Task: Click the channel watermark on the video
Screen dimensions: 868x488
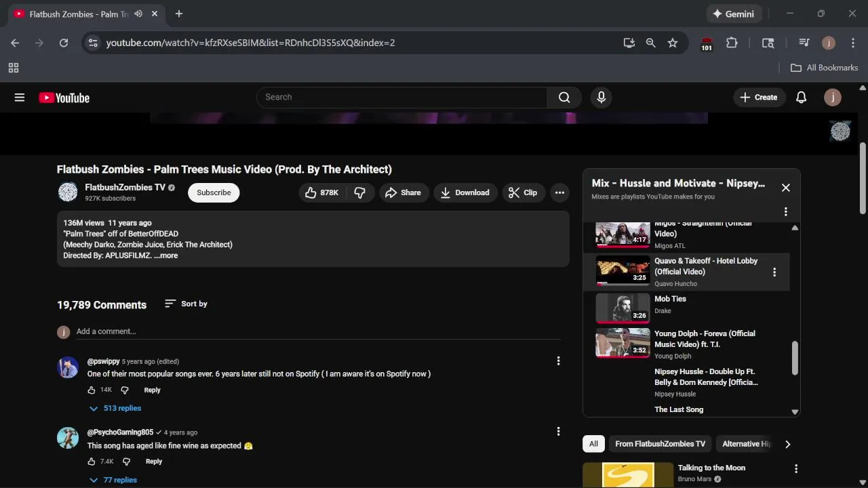Action: pos(840,131)
